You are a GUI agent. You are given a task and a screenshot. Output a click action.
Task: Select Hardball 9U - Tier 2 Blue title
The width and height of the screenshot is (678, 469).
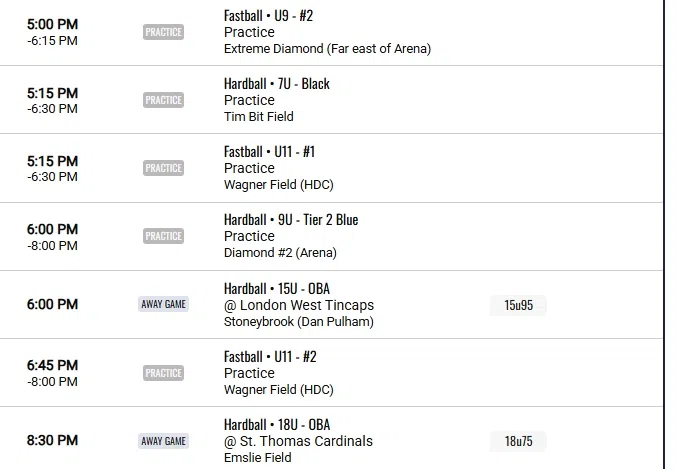click(x=291, y=220)
